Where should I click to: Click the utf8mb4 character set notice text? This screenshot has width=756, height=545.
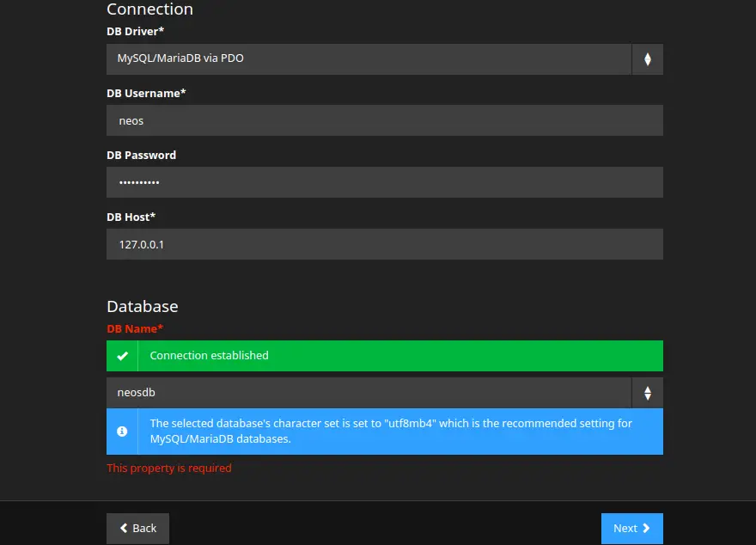pos(391,432)
